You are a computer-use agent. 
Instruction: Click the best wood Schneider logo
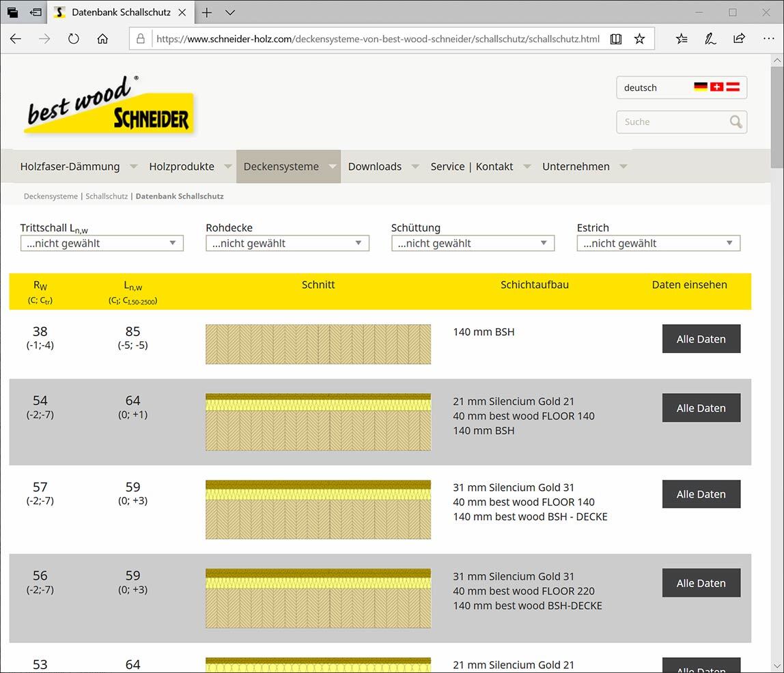109,104
